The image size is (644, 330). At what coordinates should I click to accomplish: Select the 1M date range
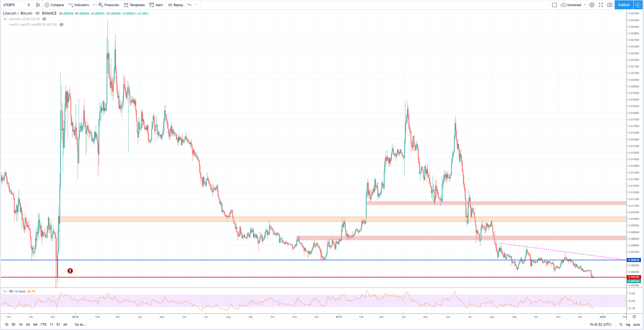pos(21,324)
